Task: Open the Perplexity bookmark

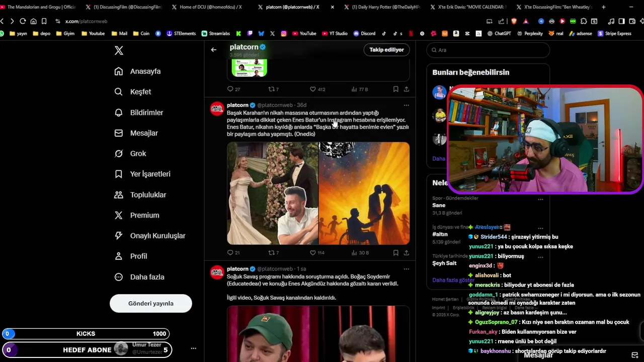Action: tap(529, 34)
